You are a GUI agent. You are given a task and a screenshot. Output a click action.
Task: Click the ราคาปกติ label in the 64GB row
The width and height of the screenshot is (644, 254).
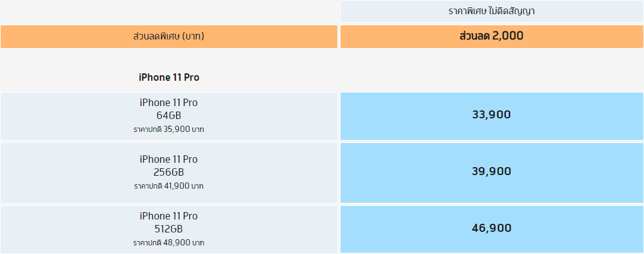pyautogui.click(x=147, y=129)
